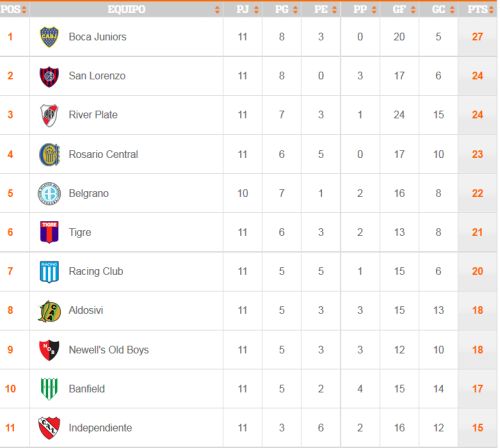
Task: Open the Boca Juniors team name
Action: [98, 37]
